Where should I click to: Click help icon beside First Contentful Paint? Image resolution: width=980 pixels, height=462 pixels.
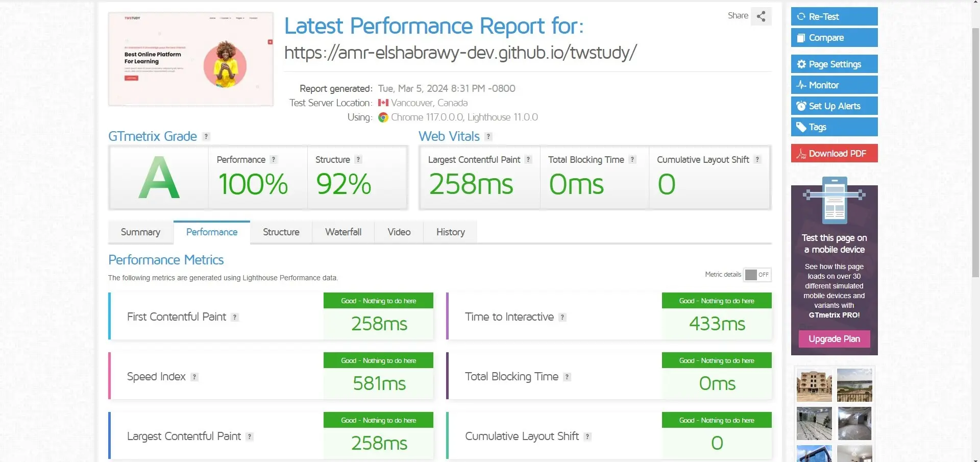pos(235,317)
